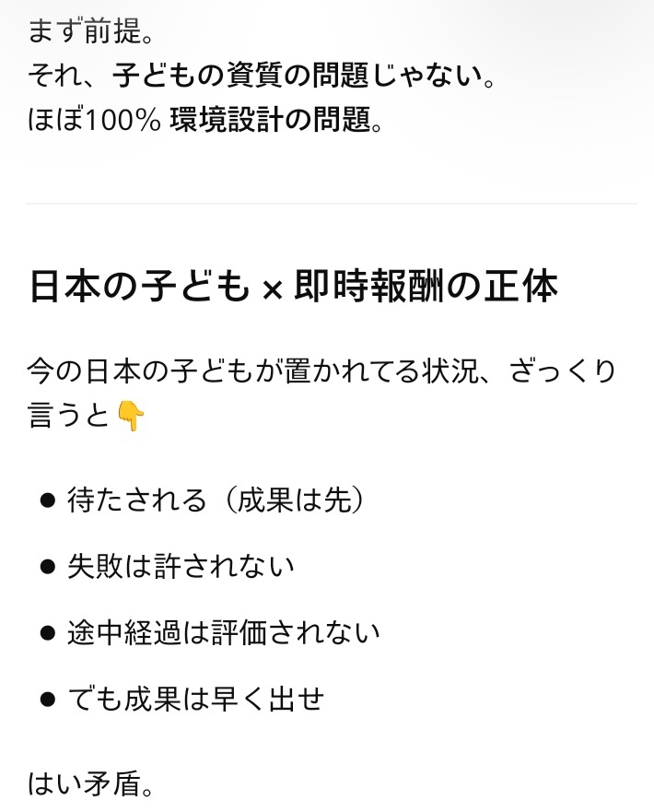Click the heading 日本の子ども × 即時報酬の正体
654x812 pixels.
pos(293,288)
